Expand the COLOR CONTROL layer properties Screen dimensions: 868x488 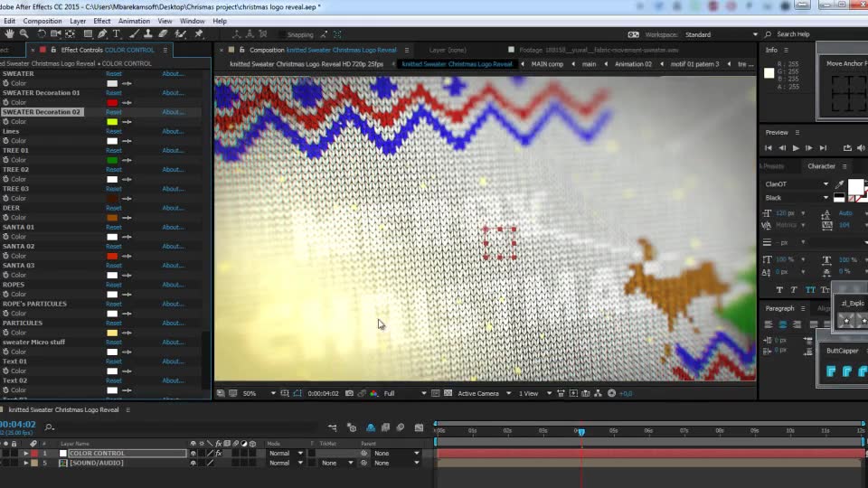[25, 453]
